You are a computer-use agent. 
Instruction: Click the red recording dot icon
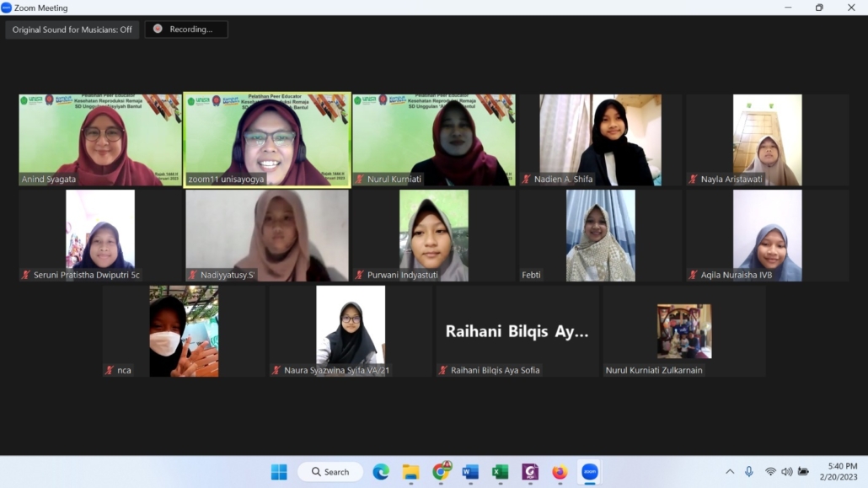[158, 29]
